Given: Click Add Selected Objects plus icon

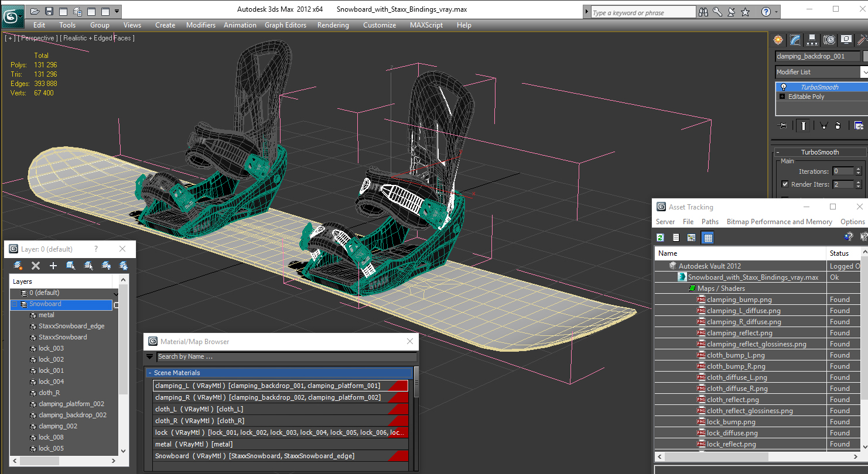Looking at the screenshot, I should [x=53, y=266].
